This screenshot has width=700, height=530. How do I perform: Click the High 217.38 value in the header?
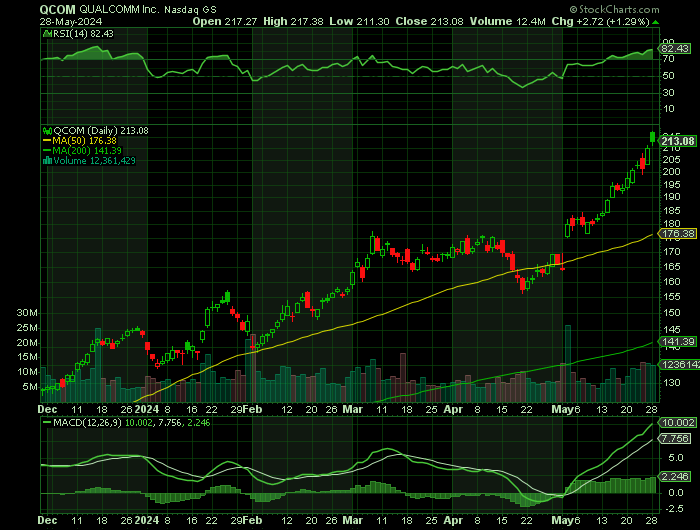click(x=293, y=21)
